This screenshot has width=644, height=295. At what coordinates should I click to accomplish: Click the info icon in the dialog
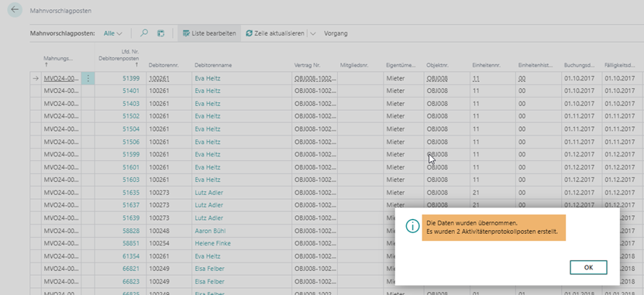coord(412,225)
